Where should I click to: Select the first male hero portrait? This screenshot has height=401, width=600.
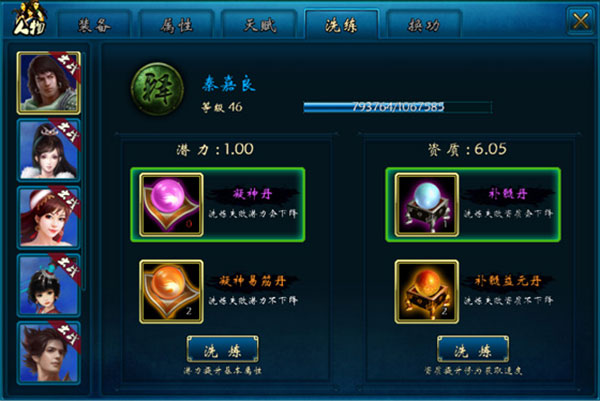click(x=49, y=83)
